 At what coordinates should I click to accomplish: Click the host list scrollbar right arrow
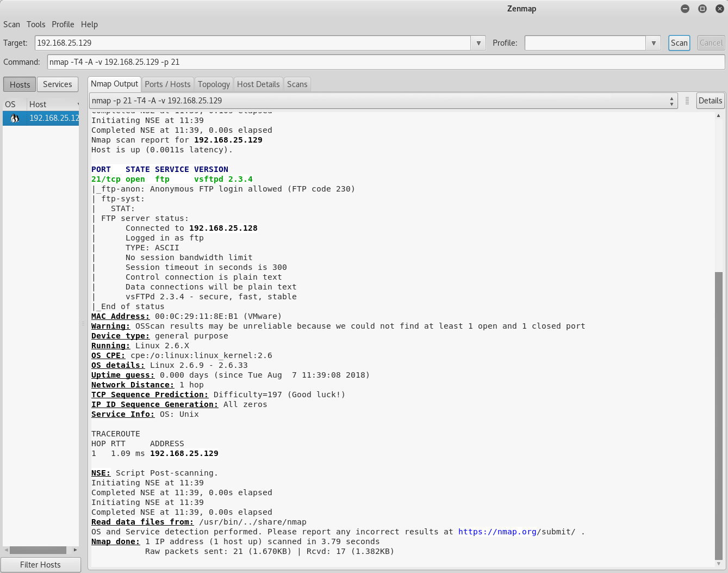click(x=75, y=550)
